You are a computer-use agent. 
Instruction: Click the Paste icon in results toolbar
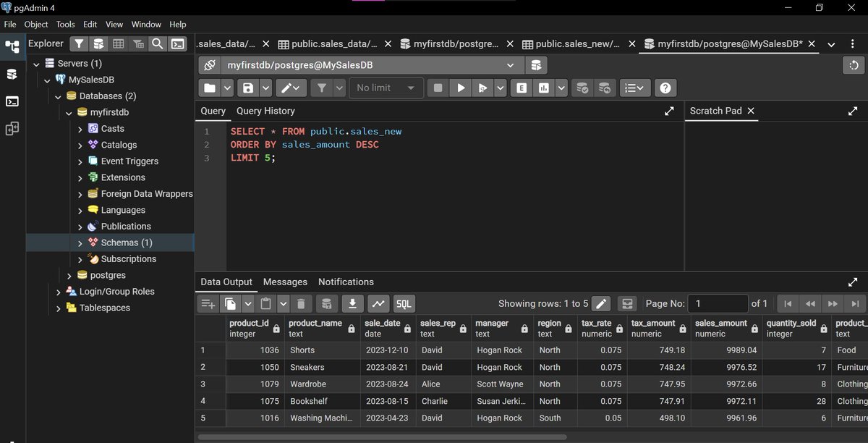265,304
